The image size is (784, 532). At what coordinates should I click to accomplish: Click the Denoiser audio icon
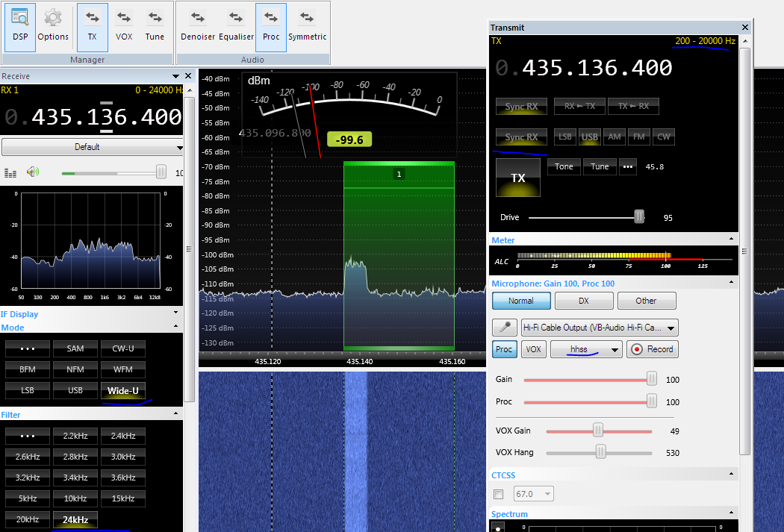(198, 25)
